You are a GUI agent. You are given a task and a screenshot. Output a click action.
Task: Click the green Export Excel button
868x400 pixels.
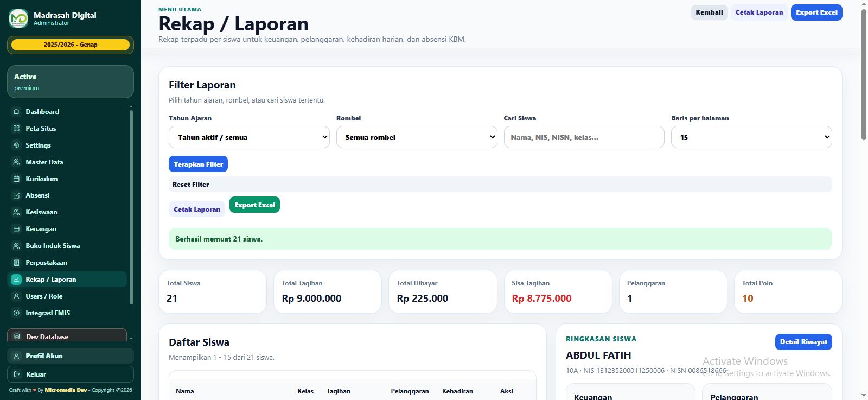254,205
